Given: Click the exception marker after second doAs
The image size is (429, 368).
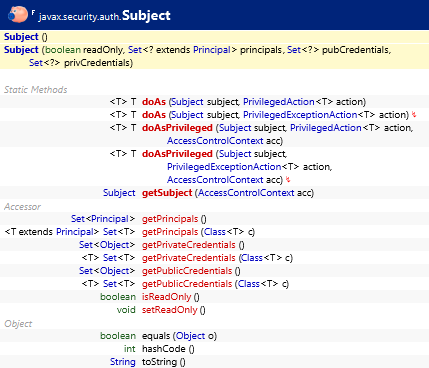Looking at the screenshot, I should point(414,115).
